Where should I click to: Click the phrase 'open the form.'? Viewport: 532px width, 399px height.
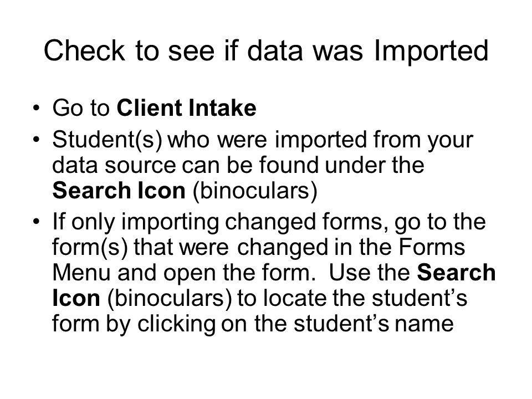(239, 273)
